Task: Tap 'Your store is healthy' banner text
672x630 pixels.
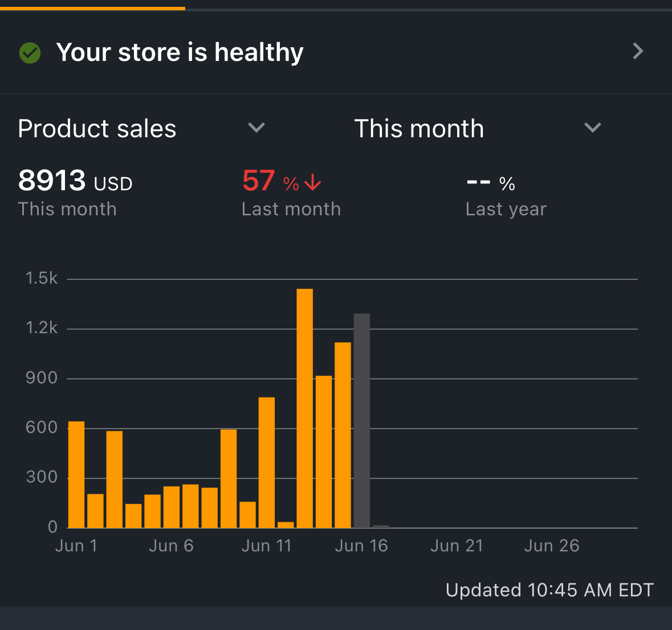Action: pyautogui.click(x=180, y=52)
